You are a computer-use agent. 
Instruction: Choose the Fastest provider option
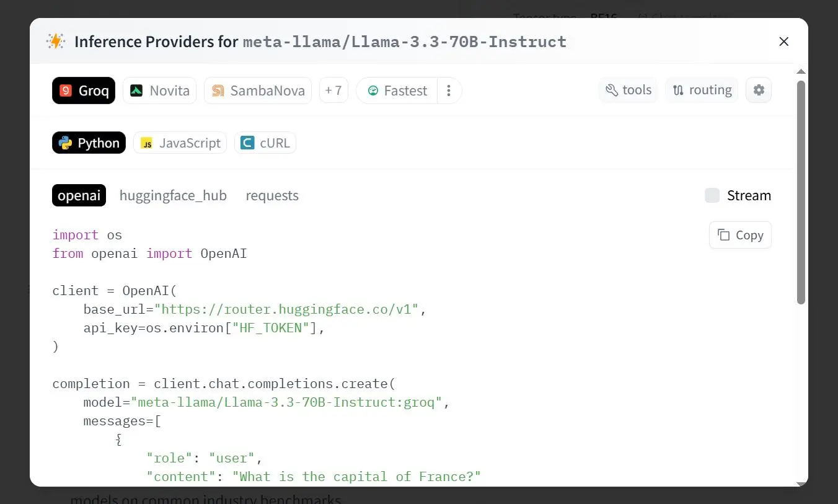[397, 91]
